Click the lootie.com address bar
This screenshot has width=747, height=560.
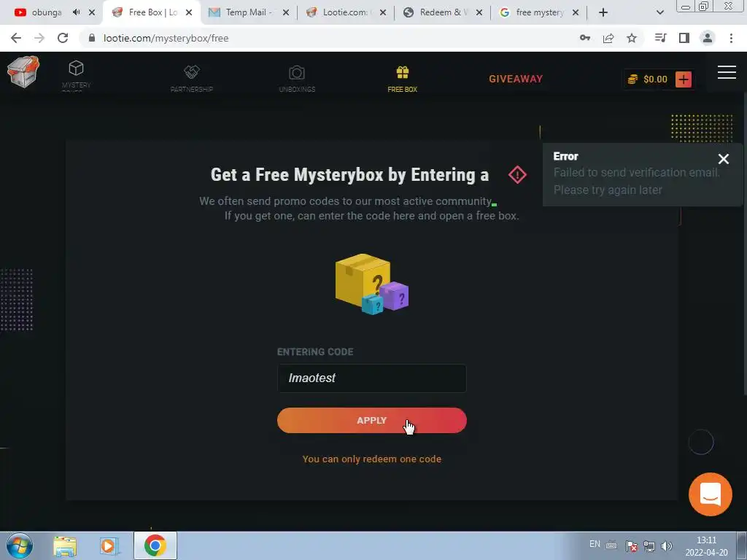(x=329, y=38)
